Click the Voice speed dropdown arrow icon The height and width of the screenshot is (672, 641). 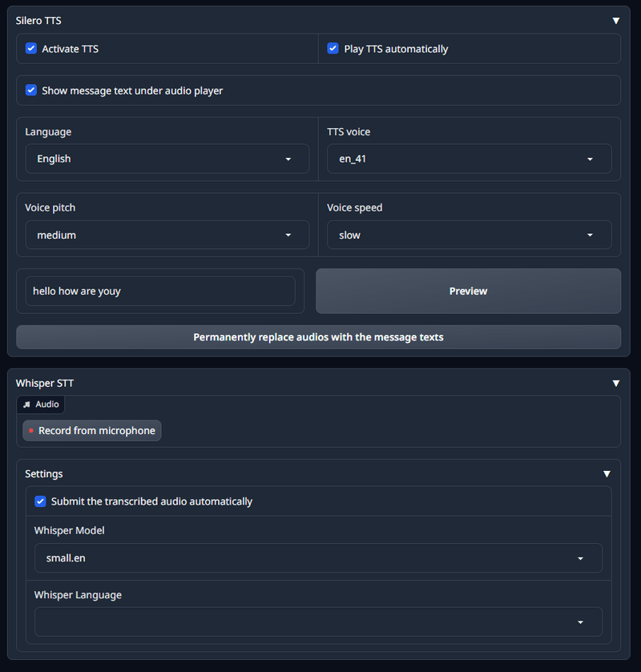[x=590, y=235]
